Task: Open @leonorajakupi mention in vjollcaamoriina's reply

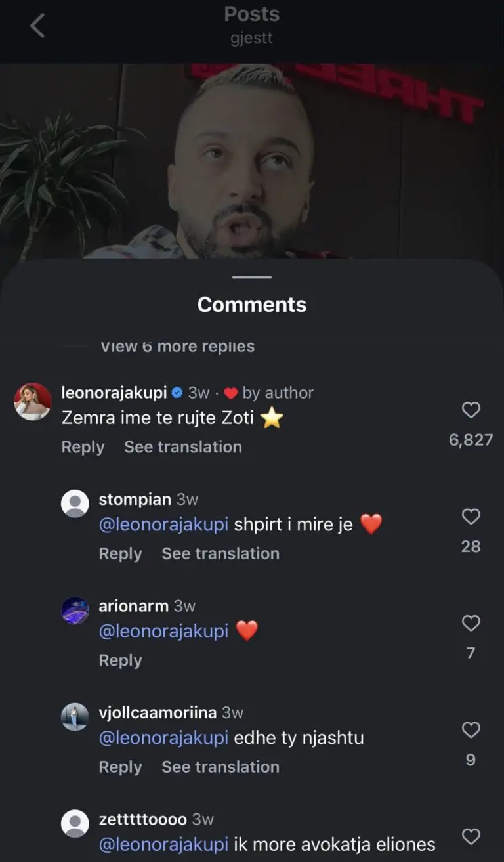Action: (x=163, y=738)
